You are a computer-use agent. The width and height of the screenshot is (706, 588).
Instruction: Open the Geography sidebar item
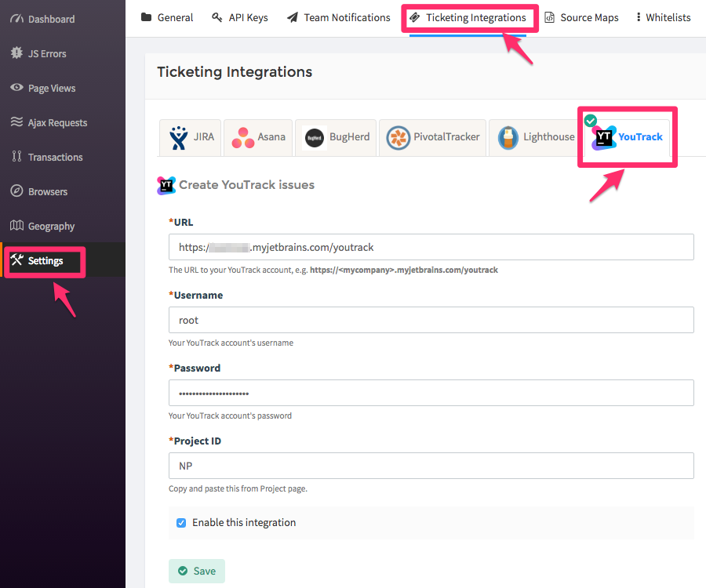coord(63,226)
